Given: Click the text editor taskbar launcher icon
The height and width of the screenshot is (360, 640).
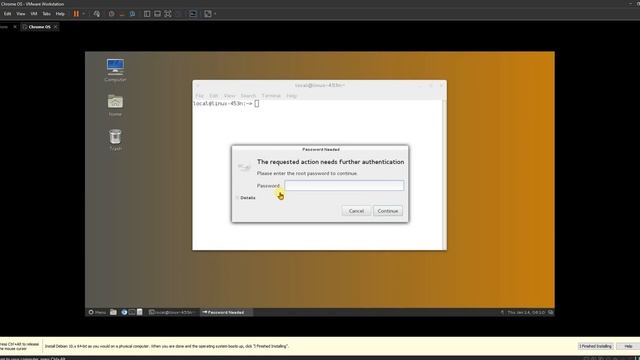Looking at the screenshot, I should (140, 312).
